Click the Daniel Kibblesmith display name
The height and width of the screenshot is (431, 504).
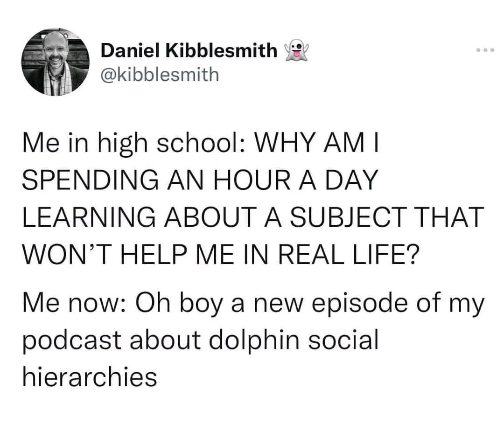coord(189,50)
